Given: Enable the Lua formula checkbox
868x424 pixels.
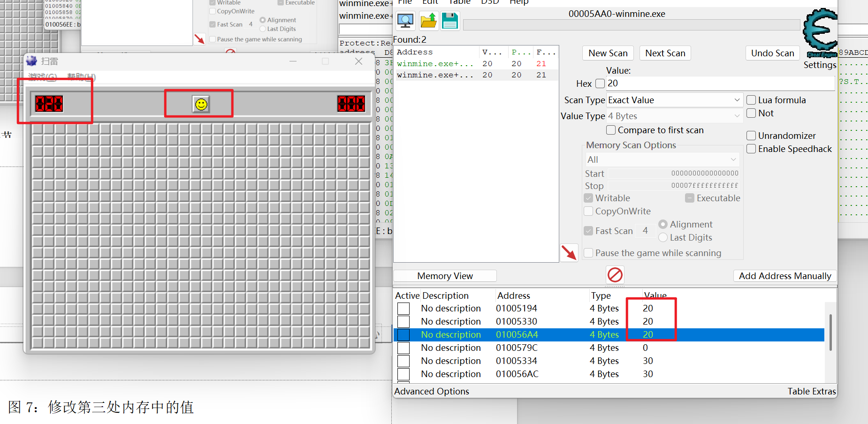Looking at the screenshot, I should pyautogui.click(x=751, y=100).
